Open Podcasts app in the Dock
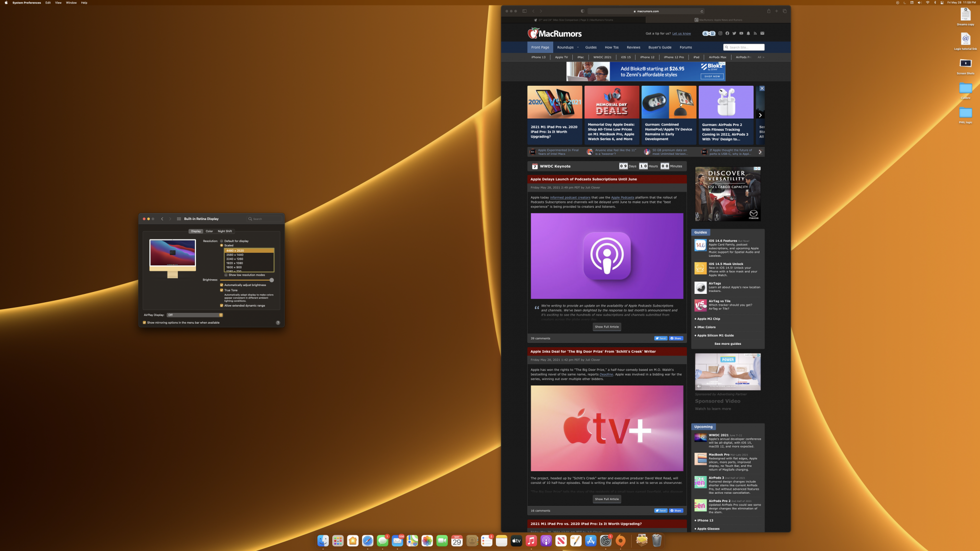Viewport: 980px width, 551px height. pos(546,541)
